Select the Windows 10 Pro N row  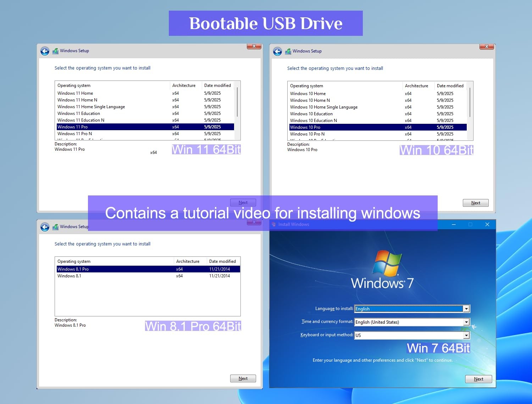tap(378, 134)
